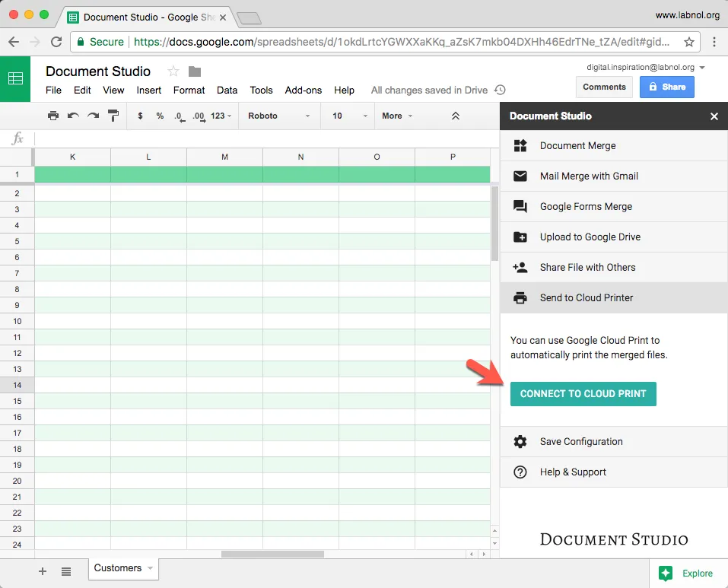
Task: Expand the font size dropdown showing 10
Action: 346,116
